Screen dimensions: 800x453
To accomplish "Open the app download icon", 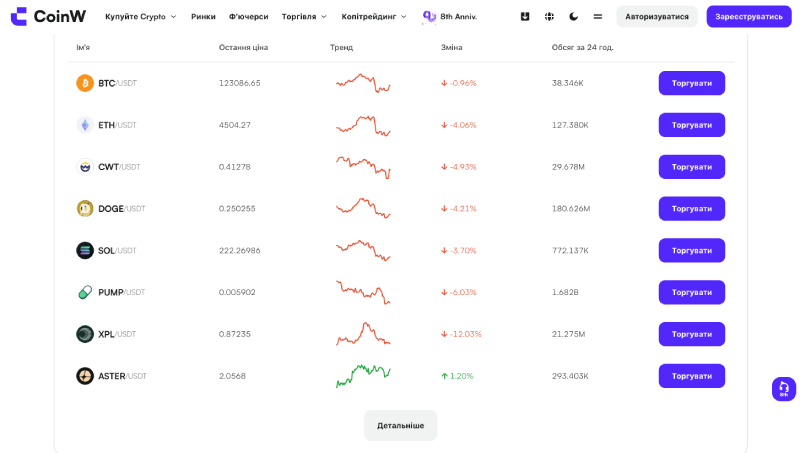I will click(x=524, y=16).
